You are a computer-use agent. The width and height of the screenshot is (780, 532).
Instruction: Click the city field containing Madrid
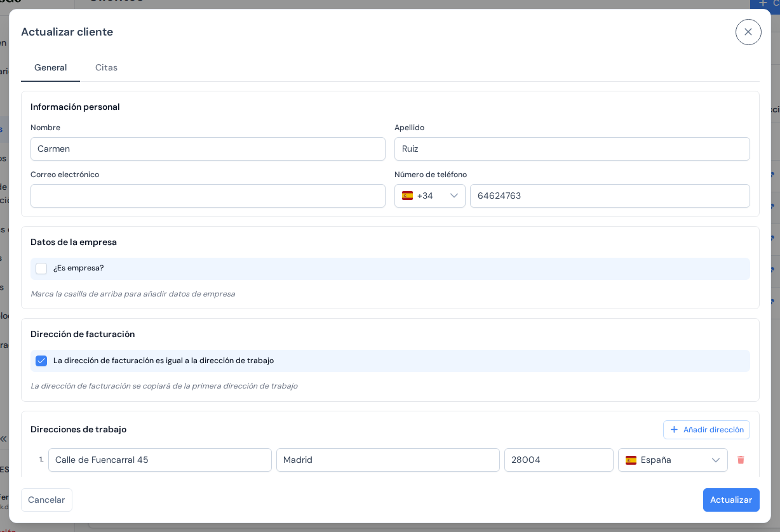point(388,460)
